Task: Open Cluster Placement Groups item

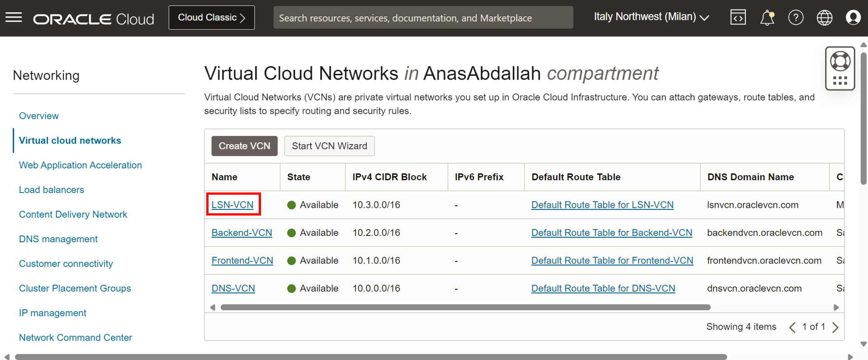Action: pyautogui.click(x=75, y=288)
